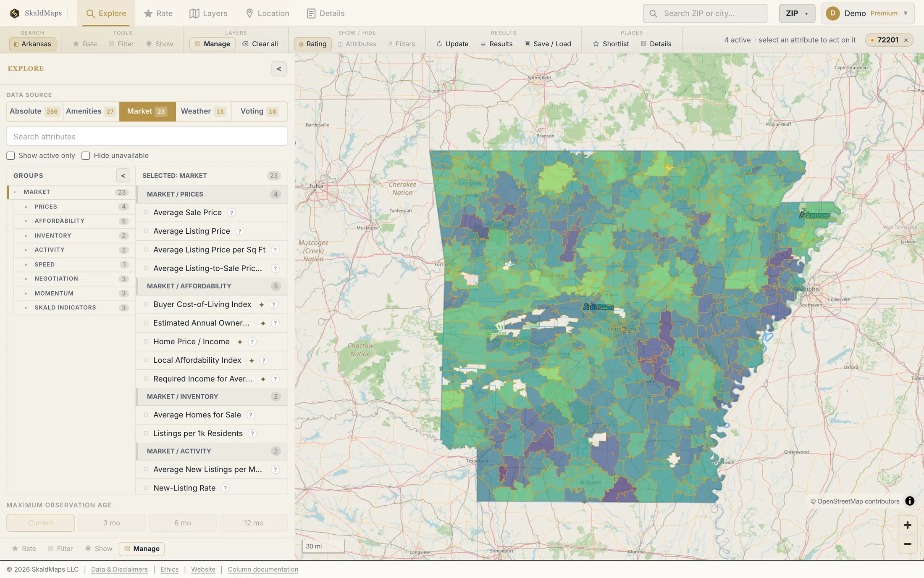Click the Clear all layers button
The width and height of the screenshot is (924, 578).
tap(260, 44)
